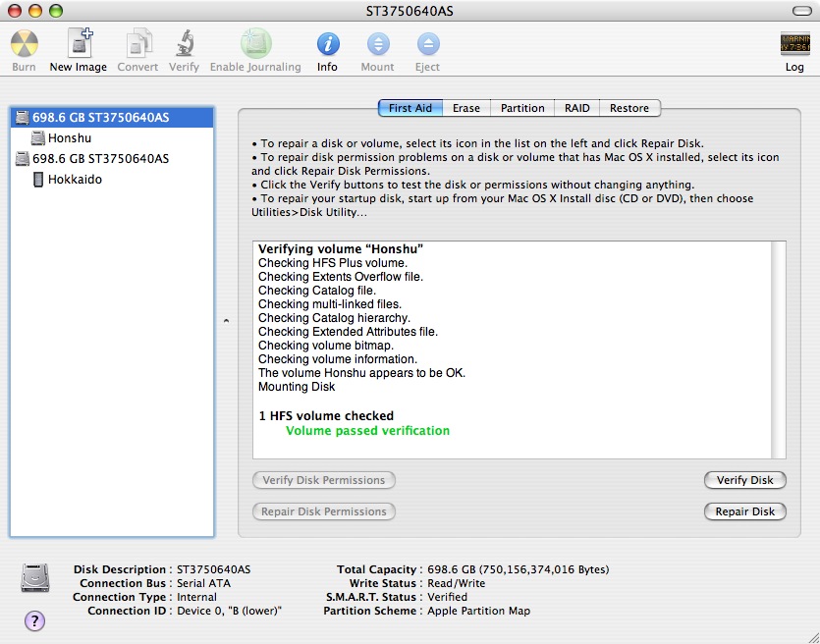The width and height of the screenshot is (820, 644).
Task: Click the Burn toolbar icon
Action: coord(25,45)
